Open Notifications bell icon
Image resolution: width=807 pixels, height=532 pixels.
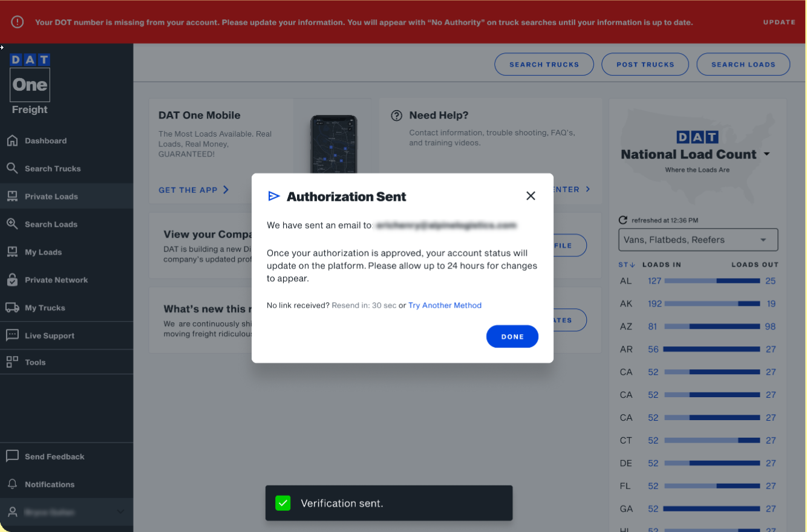pos(12,484)
